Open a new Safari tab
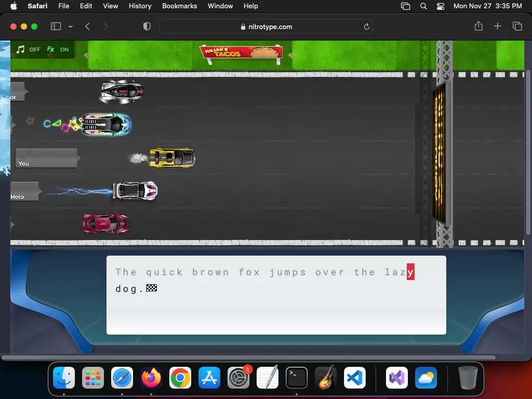 click(x=497, y=26)
